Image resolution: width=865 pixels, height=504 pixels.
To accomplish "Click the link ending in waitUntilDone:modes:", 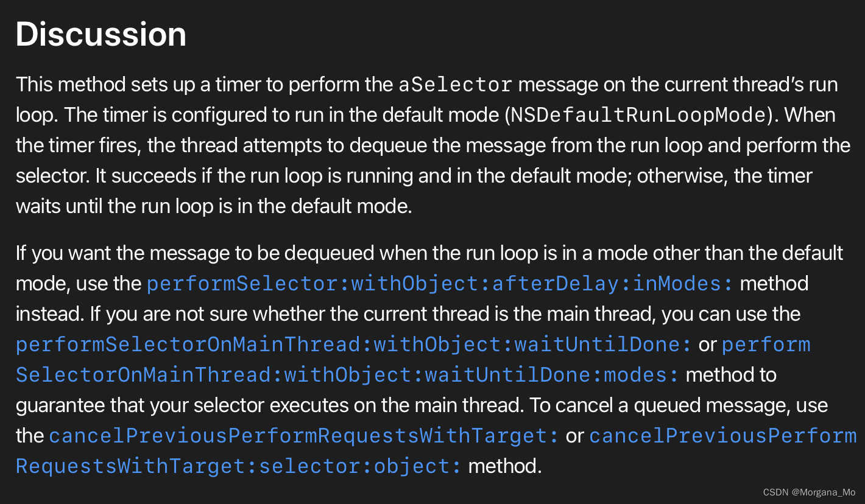I will (x=347, y=375).
